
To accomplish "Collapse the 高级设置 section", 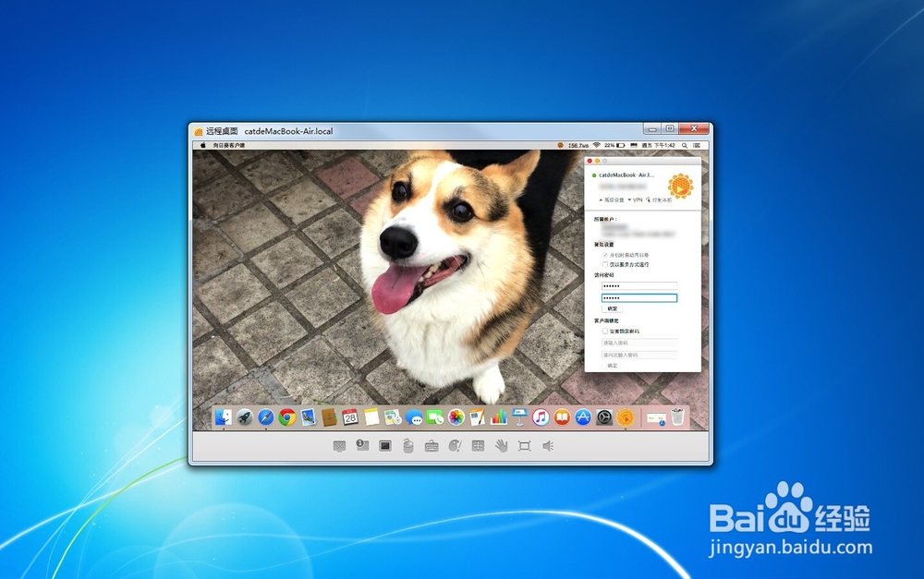I will pyautogui.click(x=612, y=200).
